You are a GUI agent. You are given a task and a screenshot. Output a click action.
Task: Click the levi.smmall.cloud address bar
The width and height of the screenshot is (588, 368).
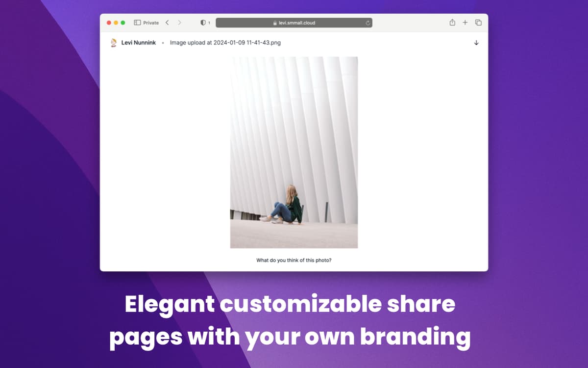(294, 23)
